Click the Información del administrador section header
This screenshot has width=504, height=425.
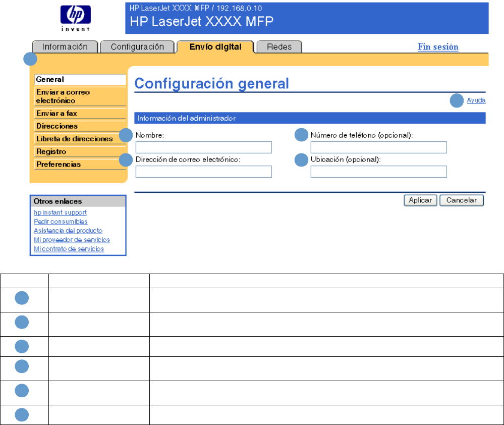310,118
